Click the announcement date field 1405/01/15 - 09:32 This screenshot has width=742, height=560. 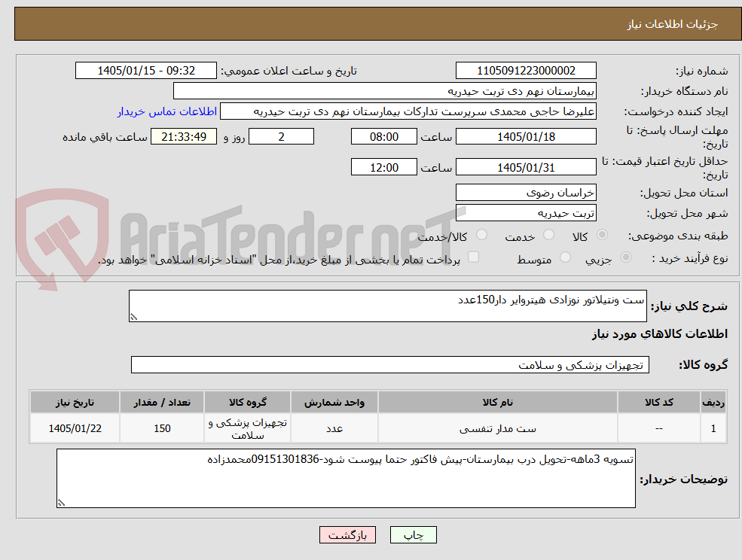[145, 71]
